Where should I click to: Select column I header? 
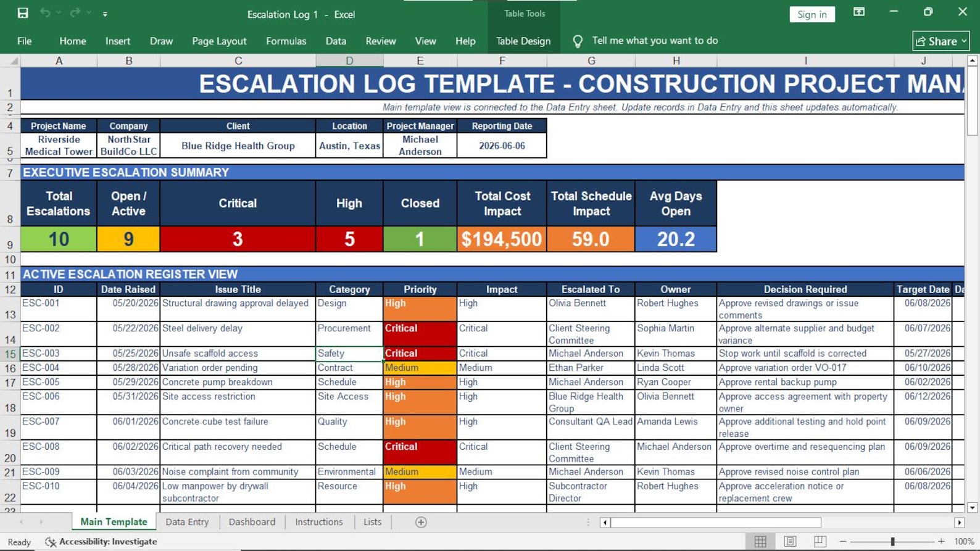805,60
